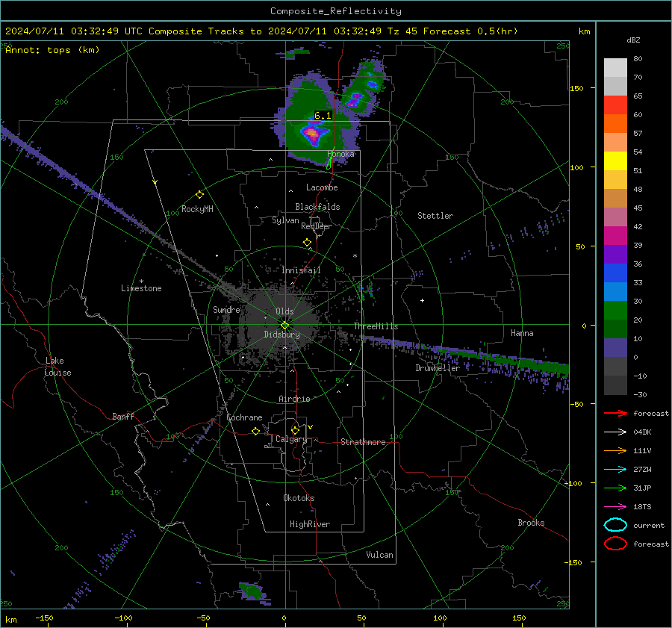Pick the dark gray swatch between 0 and -10
The width and height of the screenshot is (672, 628).
615,367
